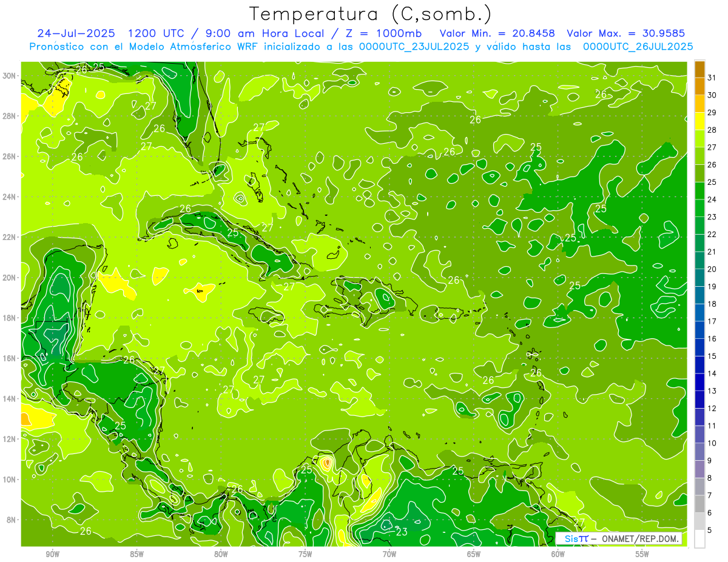Click the '85W' longitude axis label
This screenshot has height=562, width=728.
pos(136,554)
